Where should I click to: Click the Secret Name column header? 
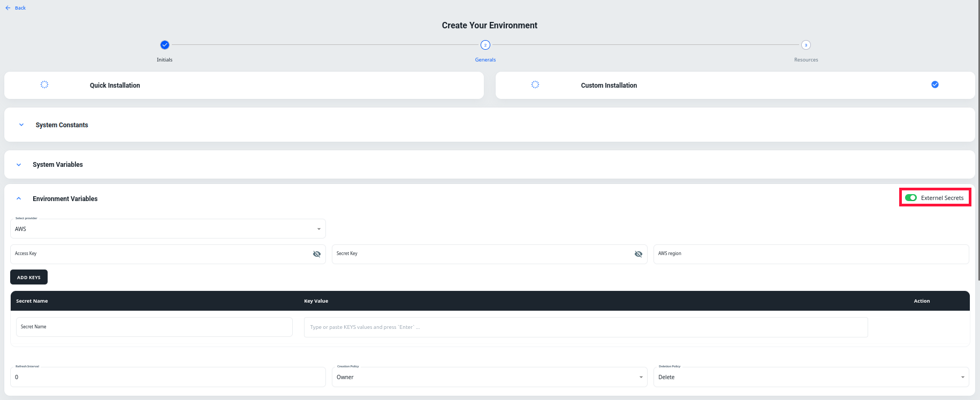(32, 301)
